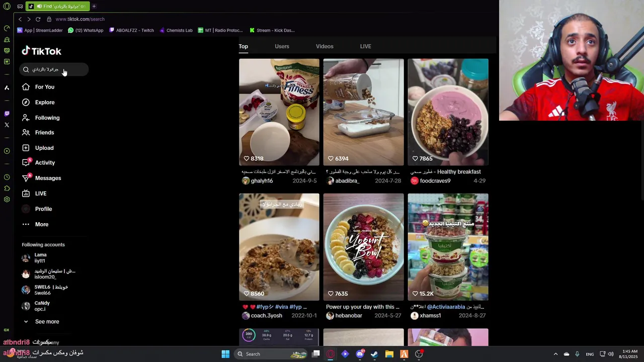This screenshot has height=362, width=644.
Task: Open the Chemists Lab bookmark
Action: 176,30
